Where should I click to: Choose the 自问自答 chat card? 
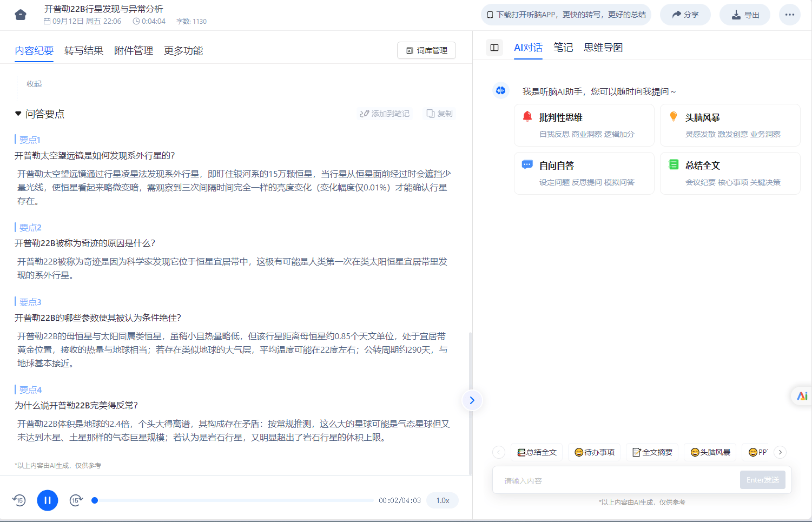click(x=584, y=173)
